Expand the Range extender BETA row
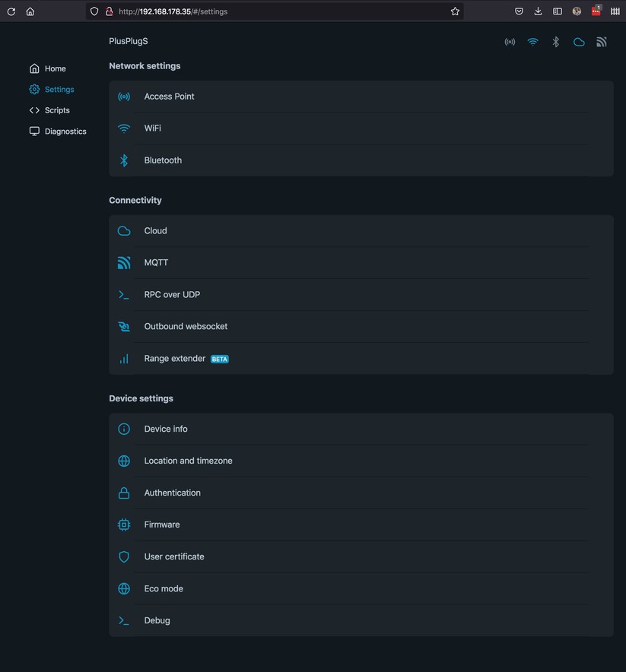This screenshot has height=672, width=626. point(361,359)
